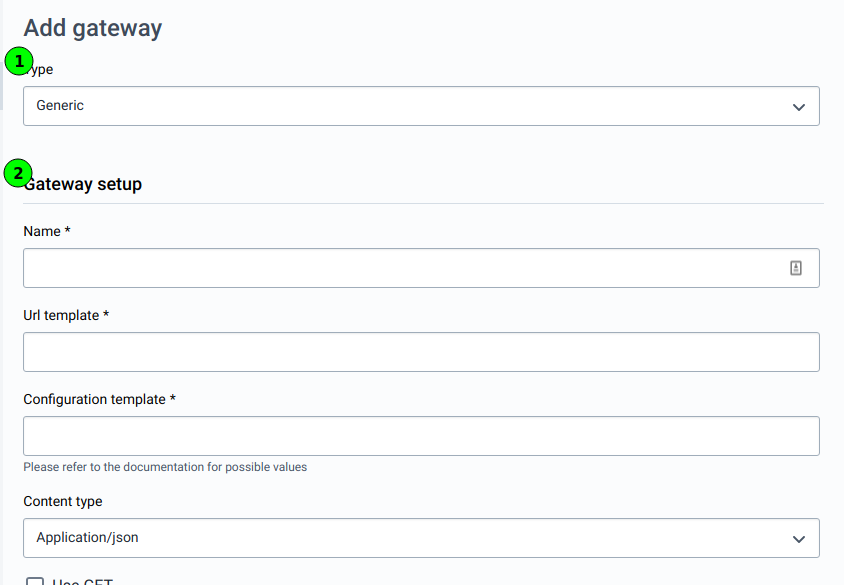Click the green step badge numbered 1
The height and width of the screenshot is (585, 844).
[19, 61]
